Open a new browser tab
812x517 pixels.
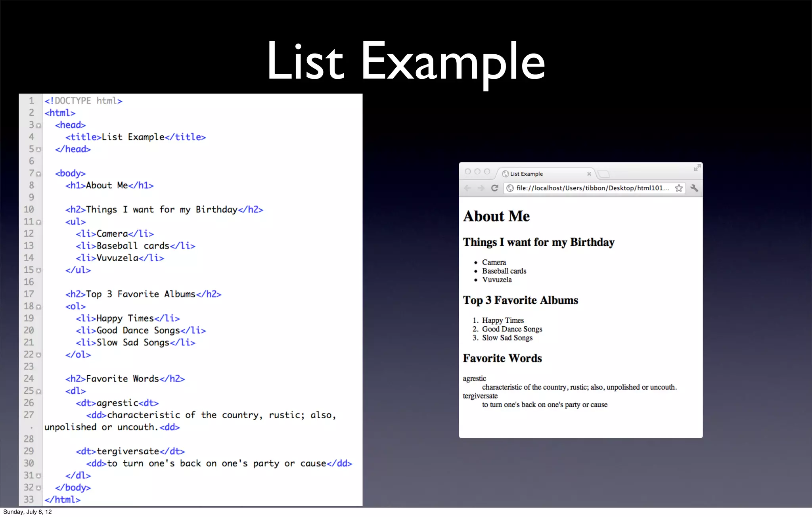pos(603,174)
